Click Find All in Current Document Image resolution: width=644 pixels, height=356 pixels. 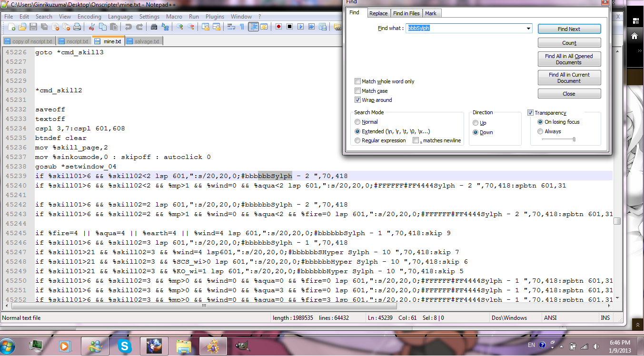click(569, 78)
